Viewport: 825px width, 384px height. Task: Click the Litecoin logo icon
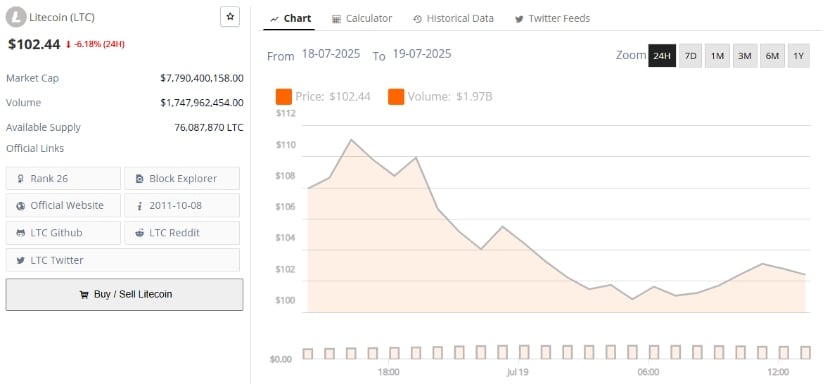pos(16,17)
